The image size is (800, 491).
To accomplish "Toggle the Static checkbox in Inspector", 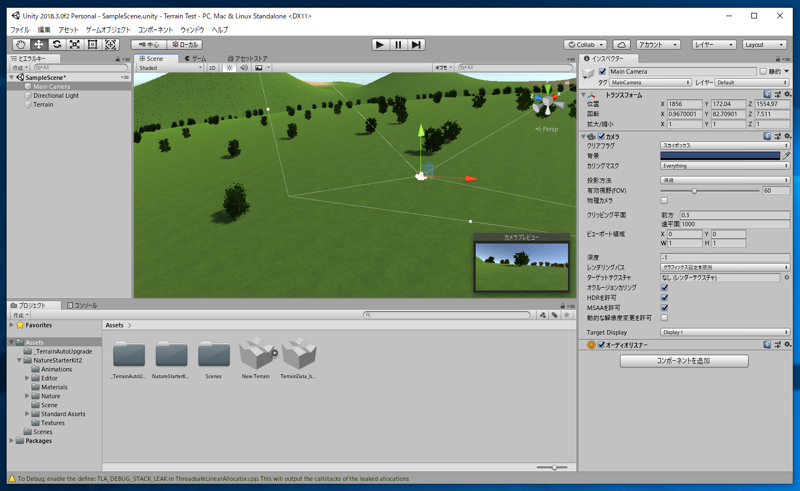I will 763,71.
